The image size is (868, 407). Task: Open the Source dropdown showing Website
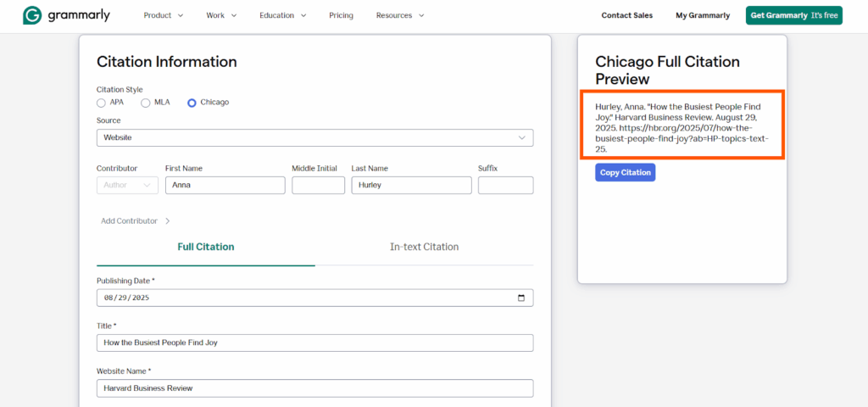[315, 138]
